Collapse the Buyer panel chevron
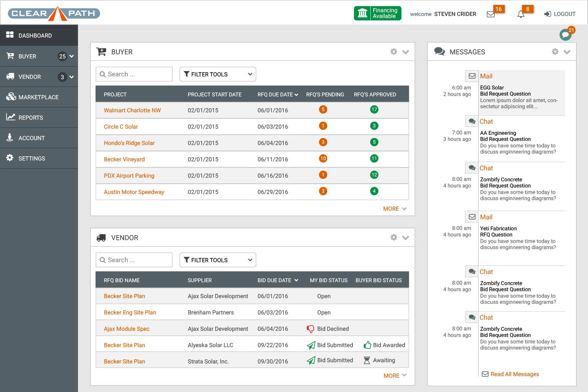The width and height of the screenshot is (588, 392). pyautogui.click(x=405, y=52)
